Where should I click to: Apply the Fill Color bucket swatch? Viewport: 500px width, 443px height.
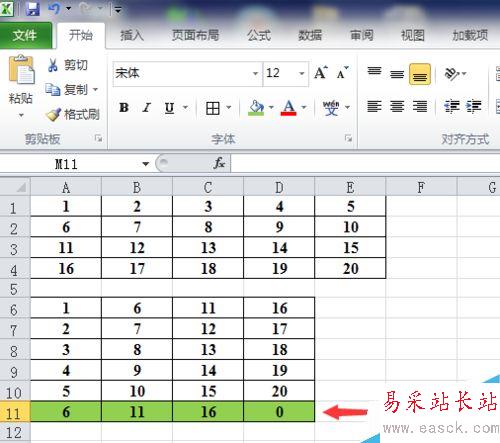pyautogui.click(x=256, y=108)
